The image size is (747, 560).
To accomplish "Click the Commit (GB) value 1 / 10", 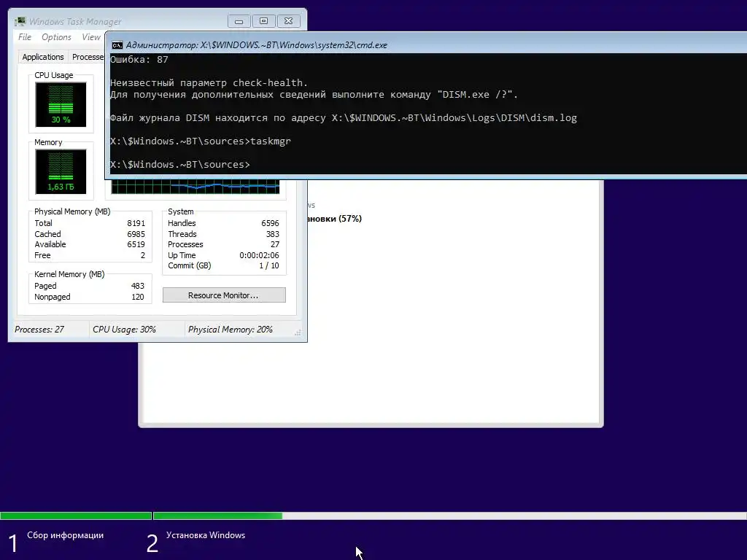I will (269, 265).
